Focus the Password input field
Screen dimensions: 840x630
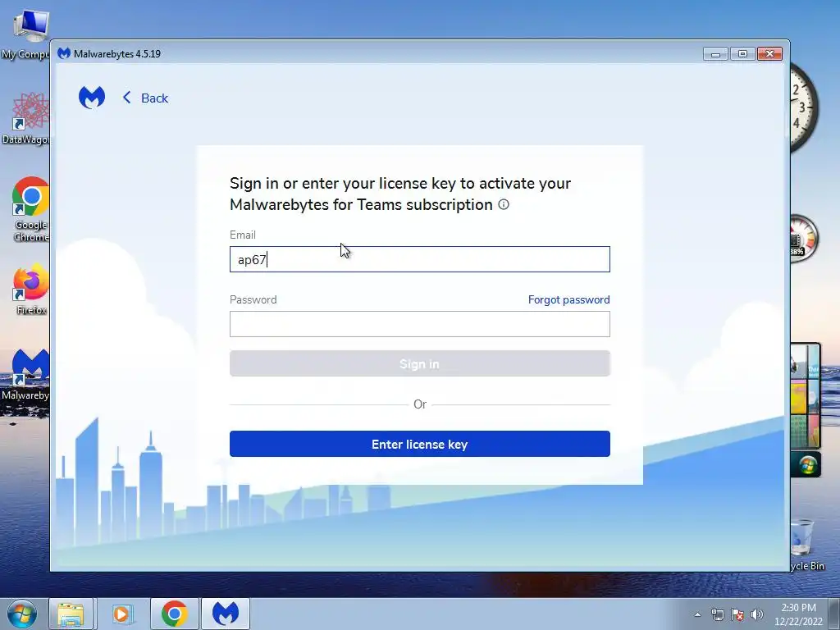coord(419,324)
